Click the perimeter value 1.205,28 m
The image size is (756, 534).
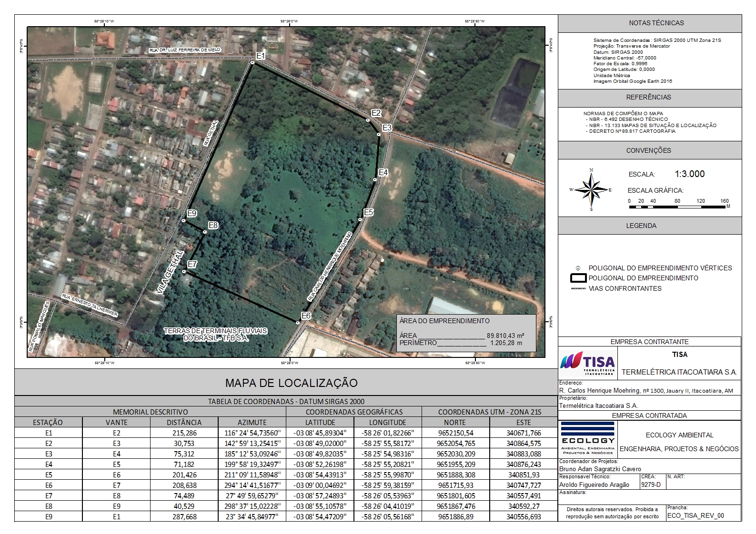point(505,343)
